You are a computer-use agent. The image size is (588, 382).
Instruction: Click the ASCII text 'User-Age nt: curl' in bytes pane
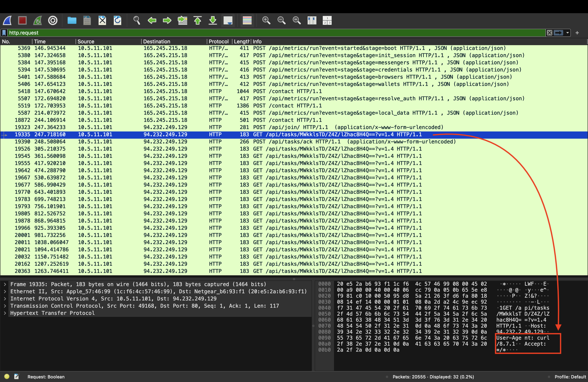pos(523,338)
